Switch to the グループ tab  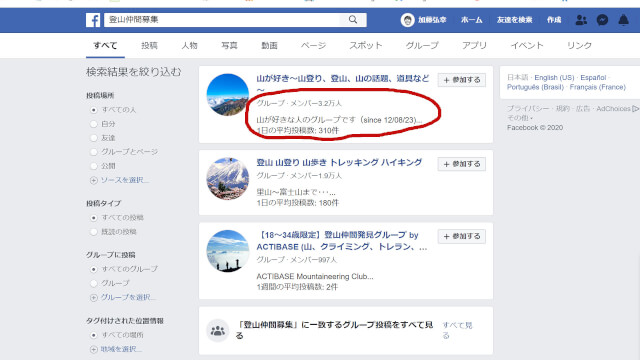click(x=422, y=45)
